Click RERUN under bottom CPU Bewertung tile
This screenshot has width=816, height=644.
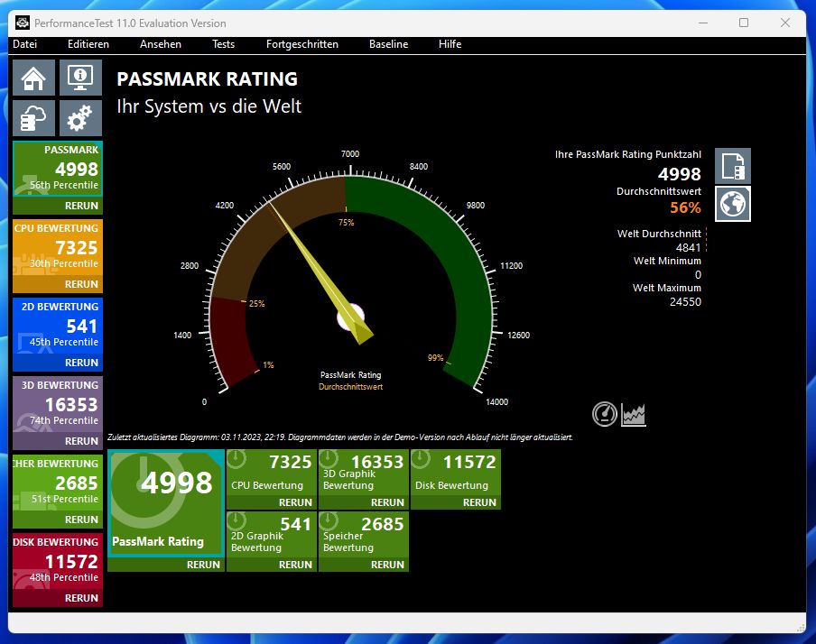pyautogui.click(x=271, y=502)
